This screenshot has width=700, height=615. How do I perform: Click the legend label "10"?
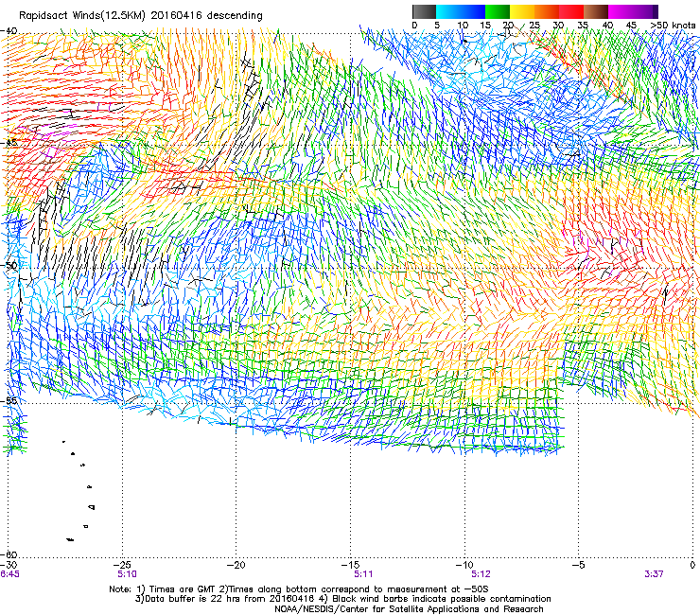point(463,26)
